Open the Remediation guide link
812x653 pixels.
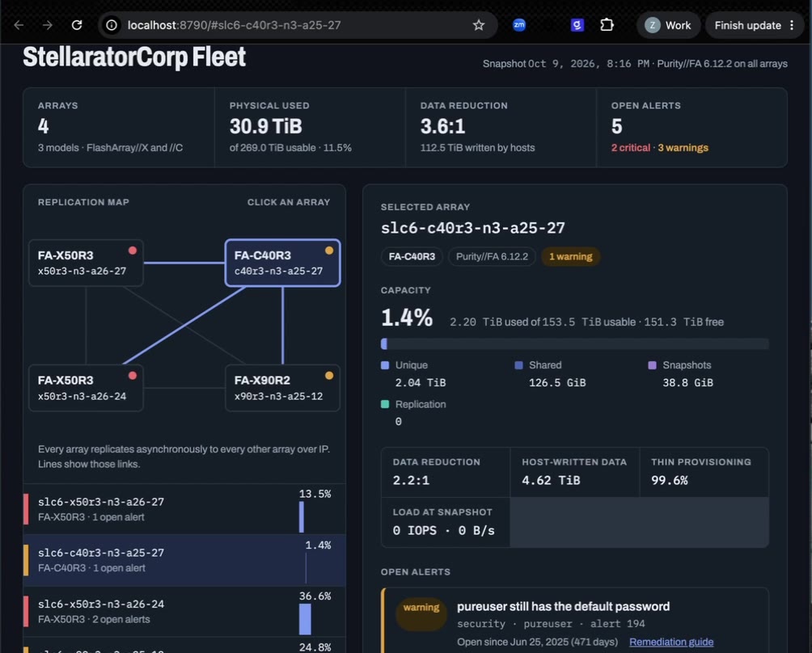pos(671,642)
